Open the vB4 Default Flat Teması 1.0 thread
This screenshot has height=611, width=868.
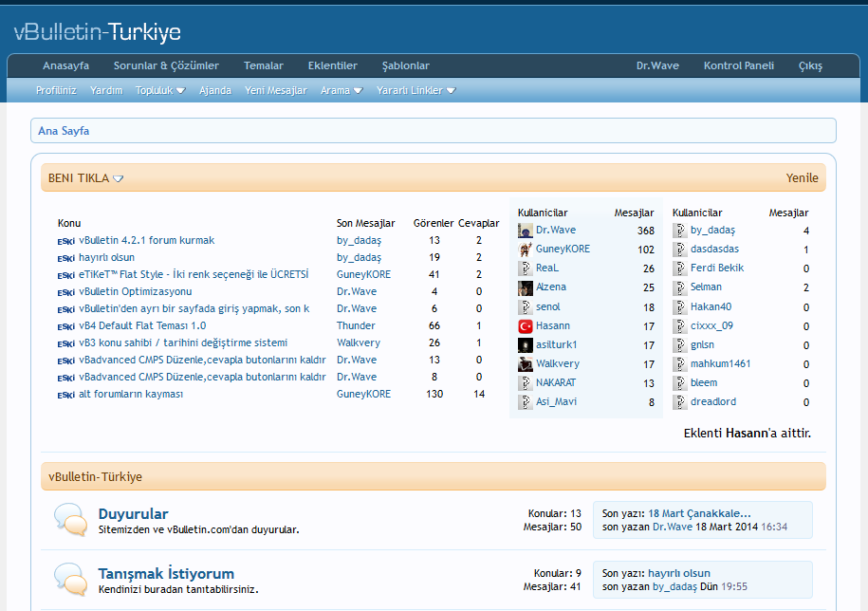point(142,325)
